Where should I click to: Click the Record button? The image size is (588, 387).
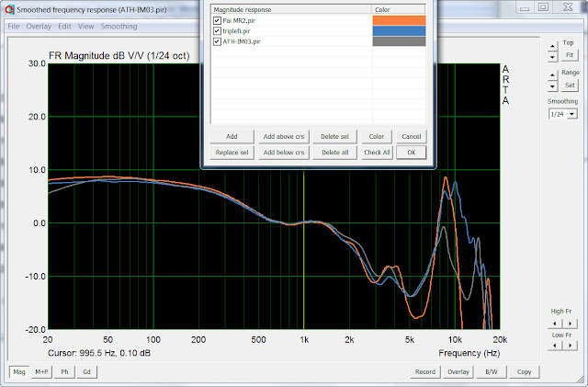[425, 372]
